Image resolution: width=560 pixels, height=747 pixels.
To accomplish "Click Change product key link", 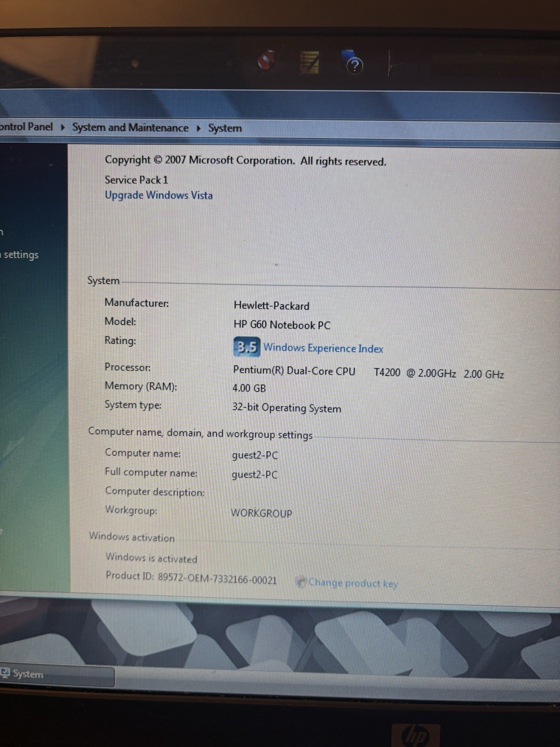I will click(x=353, y=583).
